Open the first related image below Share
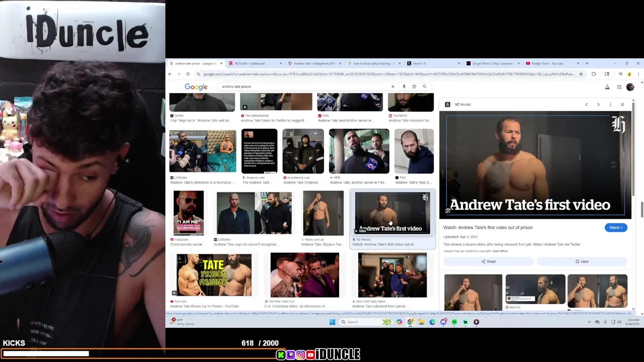Screen dimensions: 644x362 coord(473,292)
